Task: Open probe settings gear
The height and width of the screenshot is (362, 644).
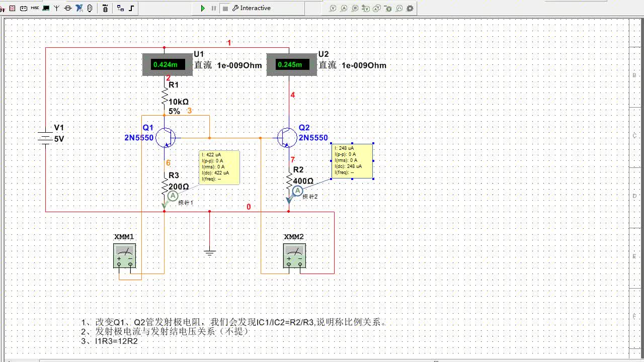Action: point(410,8)
